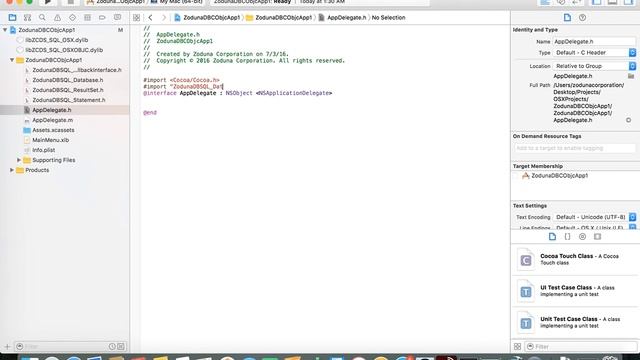
Task: Click ZodunaDBCObjcApp1 folder in jump bar
Action: 279,18
